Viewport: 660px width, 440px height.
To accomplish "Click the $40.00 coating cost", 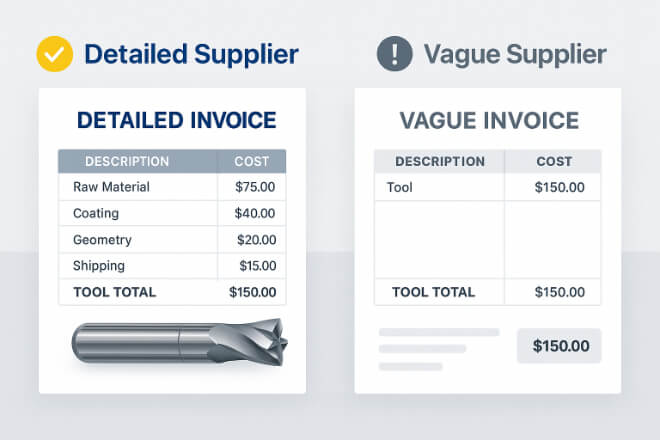I will point(255,213).
